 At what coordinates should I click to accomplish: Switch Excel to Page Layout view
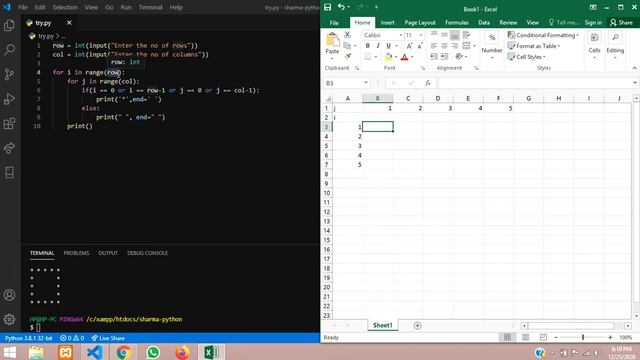525,337
